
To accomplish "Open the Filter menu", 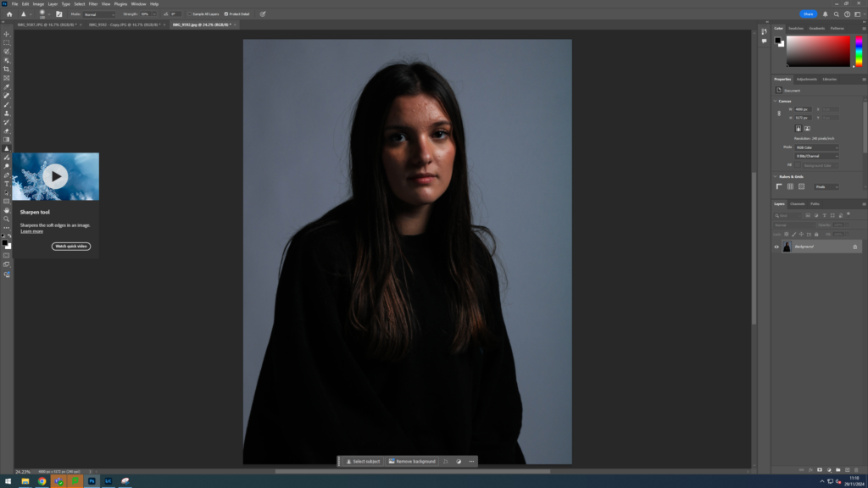I will click(x=93, y=4).
